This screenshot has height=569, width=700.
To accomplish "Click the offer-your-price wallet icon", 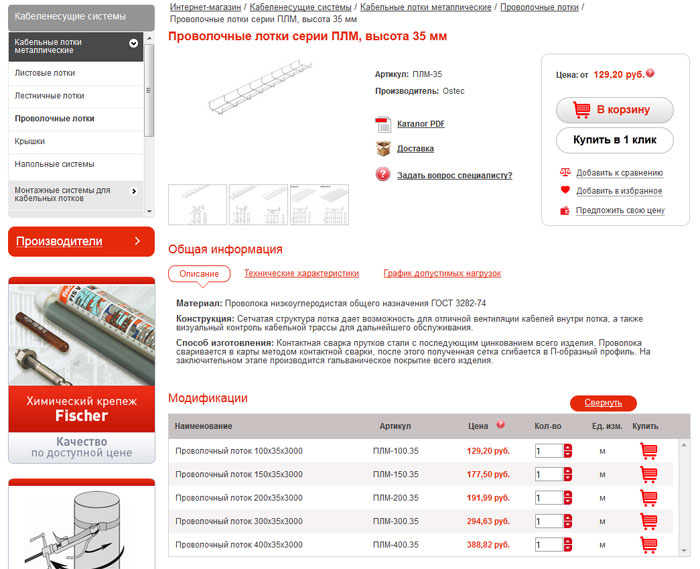I will (x=565, y=210).
